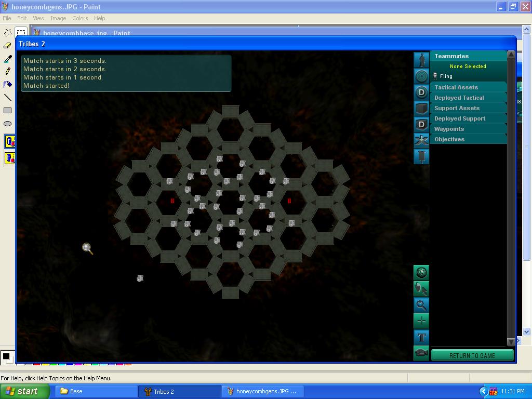Viewport: 532px width, 399px height.
Task: Enable the non-highlighted transparent draw option
Action: [9, 158]
